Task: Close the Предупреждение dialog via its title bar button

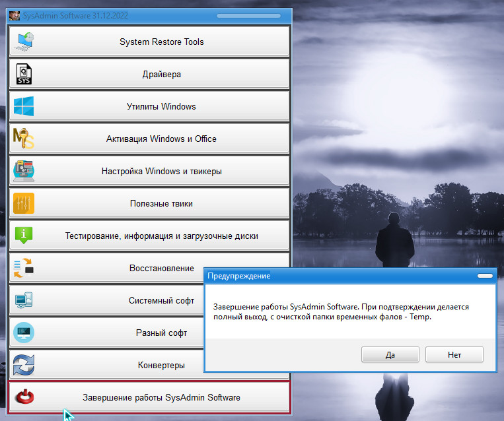Action: click(485, 275)
